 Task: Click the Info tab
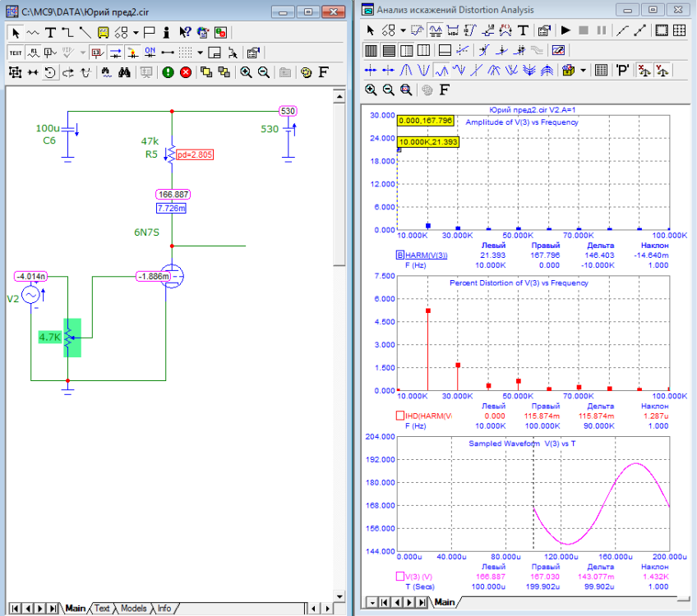pyautogui.click(x=164, y=609)
